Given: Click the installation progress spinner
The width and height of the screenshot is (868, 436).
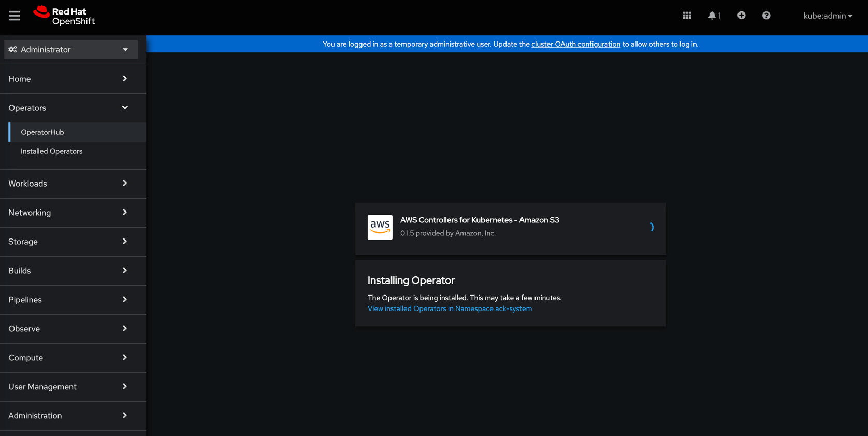Looking at the screenshot, I should (x=650, y=227).
